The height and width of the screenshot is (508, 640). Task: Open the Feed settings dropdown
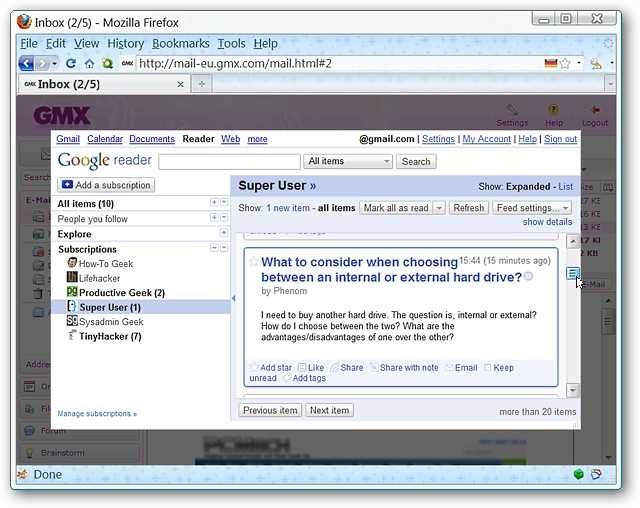tap(532, 208)
